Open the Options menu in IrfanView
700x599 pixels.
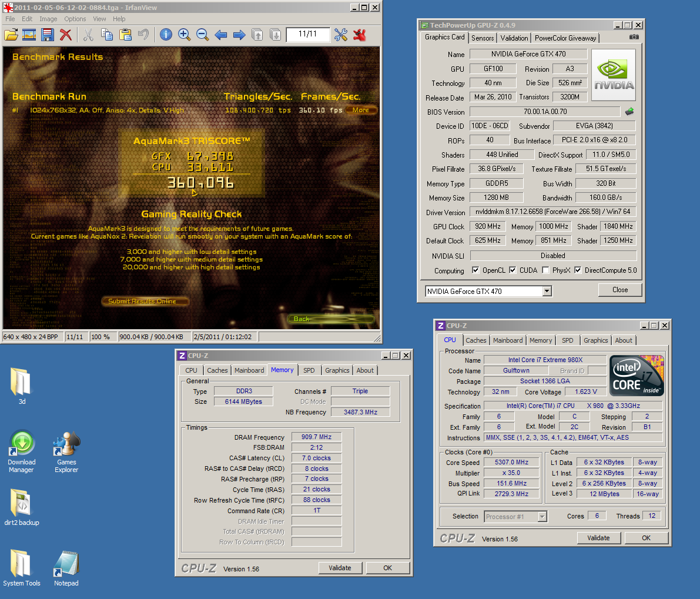coord(75,19)
